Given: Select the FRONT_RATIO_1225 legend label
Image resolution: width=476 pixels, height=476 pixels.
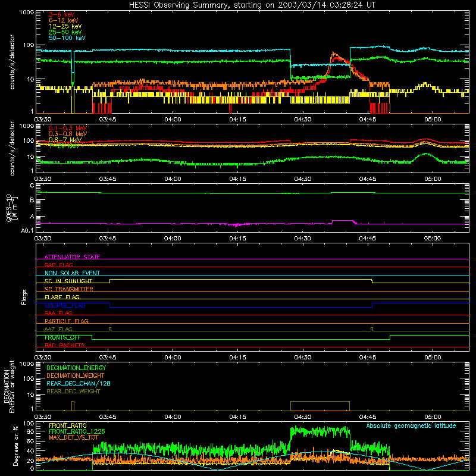Looking at the screenshot, I should 77,431.
